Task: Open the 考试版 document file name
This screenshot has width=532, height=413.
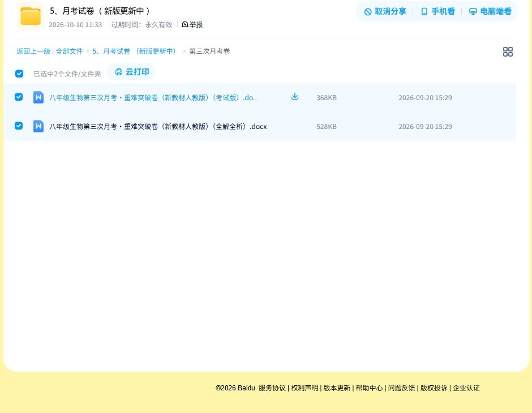Action: pos(154,98)
